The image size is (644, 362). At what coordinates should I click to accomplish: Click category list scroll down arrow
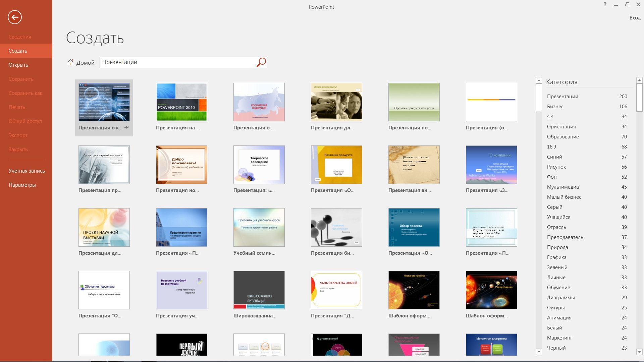(x=639, y=352)
